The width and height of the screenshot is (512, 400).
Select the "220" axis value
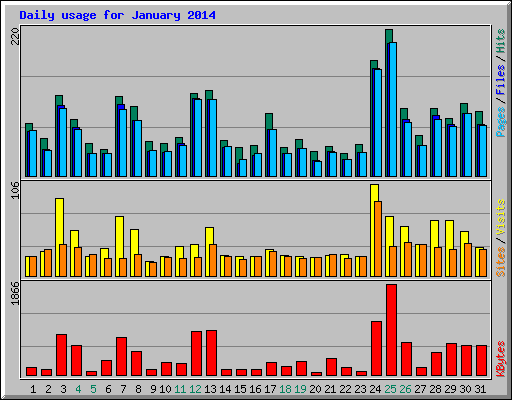[x=15, y=37]
